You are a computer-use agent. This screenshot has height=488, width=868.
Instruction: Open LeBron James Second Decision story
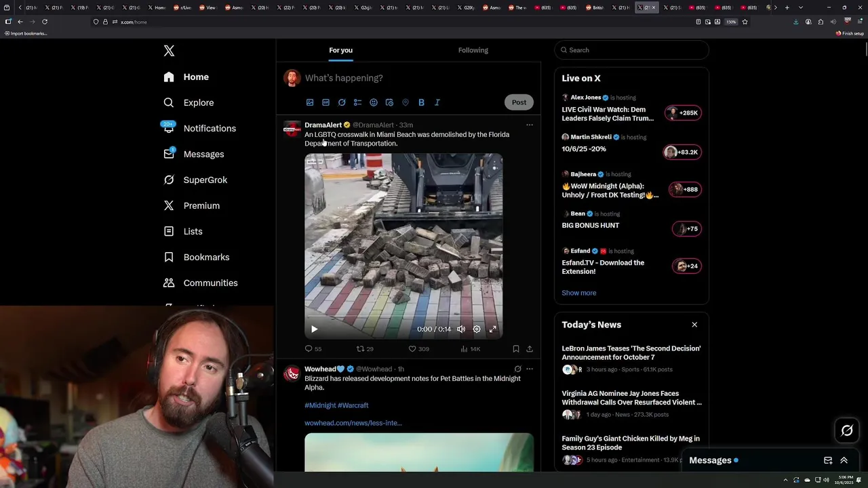631,359
